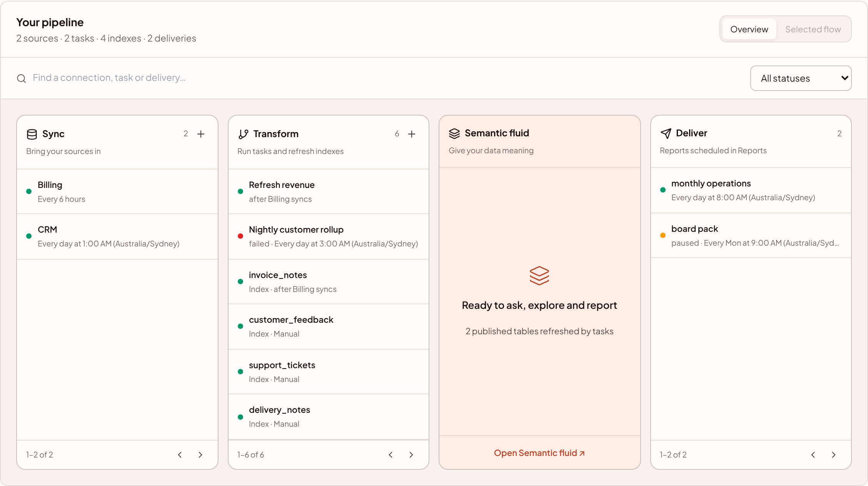The image size is (868, 486).
Task: Click the orange status dot for board pack
Action: (x=663, y=235)
